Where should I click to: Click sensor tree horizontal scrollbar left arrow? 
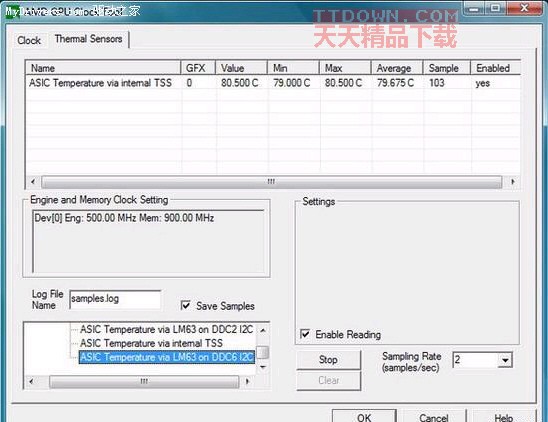click(31, 381)
